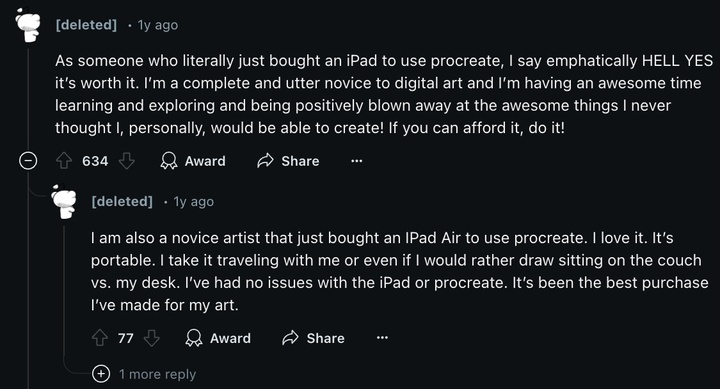
Task: Expand the hidden reply with plus icon
Action: tap(101, 373)
